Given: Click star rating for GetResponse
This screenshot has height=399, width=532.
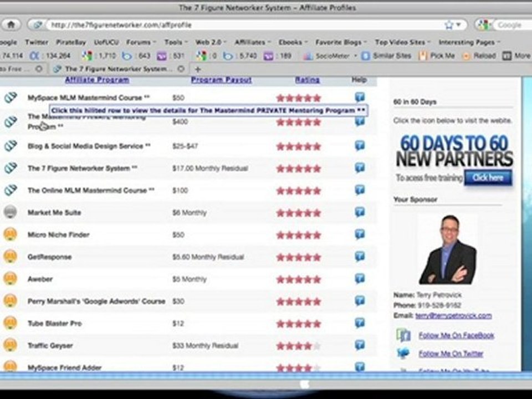Looking at the screenshot, I should (x=299, y=257).
